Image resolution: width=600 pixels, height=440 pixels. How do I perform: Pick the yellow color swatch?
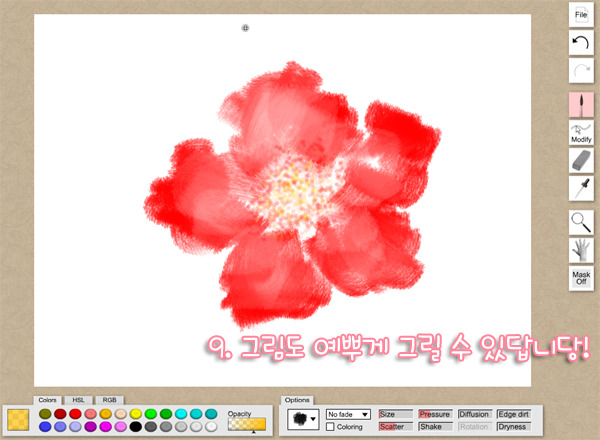[x=135, y=414]
